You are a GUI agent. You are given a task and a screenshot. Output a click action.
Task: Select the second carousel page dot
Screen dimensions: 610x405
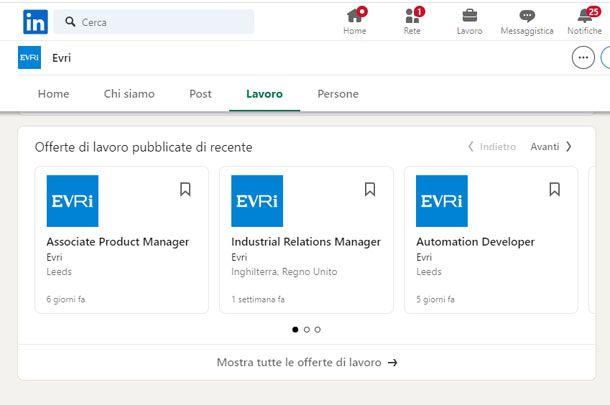pos(307,330)
